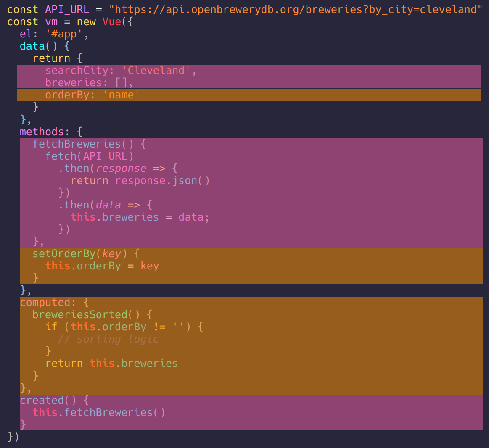Viewport: 489px width, 448px height.
Task: Click the fetch(API_URL) call
Action: 89,156
